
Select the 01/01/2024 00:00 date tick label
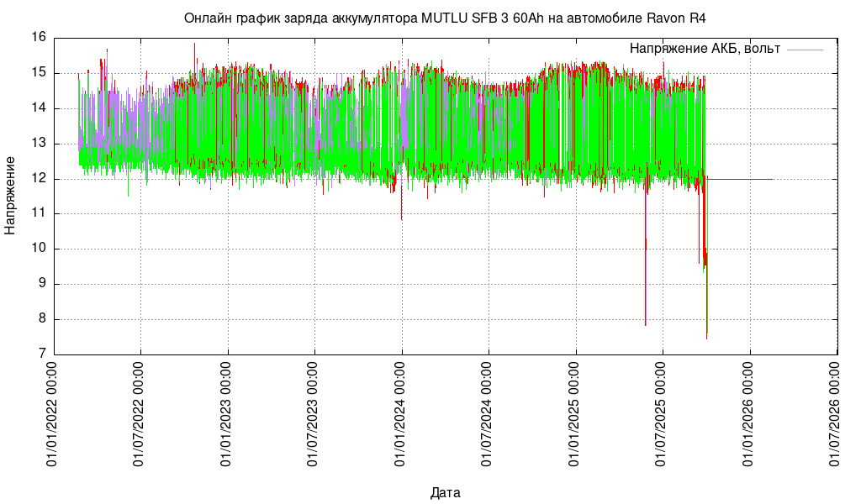pyautogui.click(x=401, y=415)
